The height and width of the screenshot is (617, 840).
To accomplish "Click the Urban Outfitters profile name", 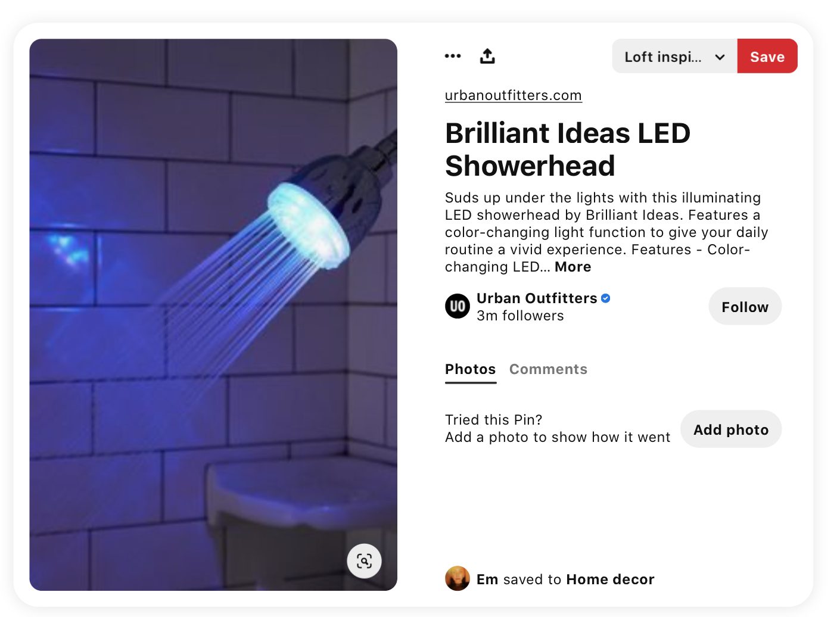I will pos(537,298).
